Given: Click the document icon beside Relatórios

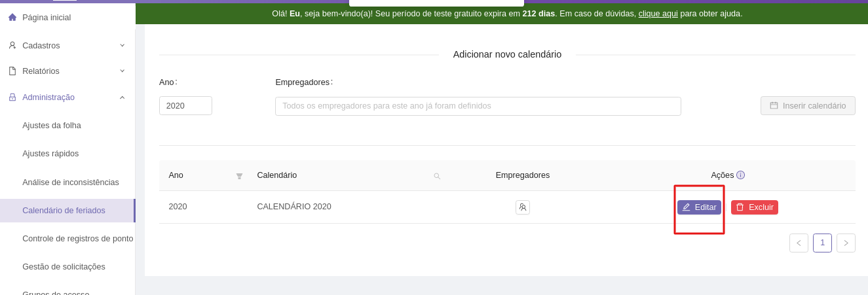Looking at the screenshot, I should point(12,71).
